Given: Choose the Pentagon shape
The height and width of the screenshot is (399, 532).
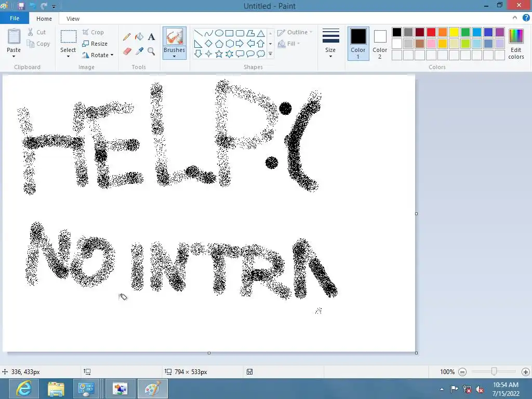Looking at the screenshot, I should point(219,44).
